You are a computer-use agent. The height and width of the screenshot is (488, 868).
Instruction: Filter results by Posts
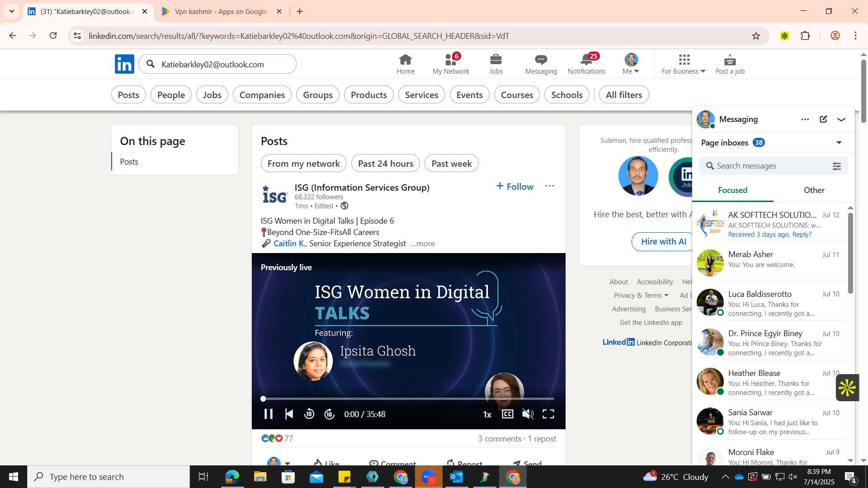128,95
